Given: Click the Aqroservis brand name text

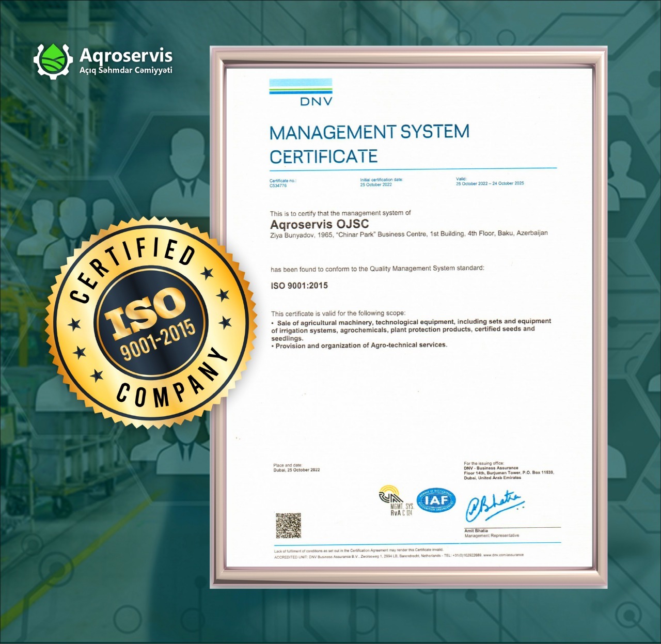Looking at the screenshot, I should [126, 55].
